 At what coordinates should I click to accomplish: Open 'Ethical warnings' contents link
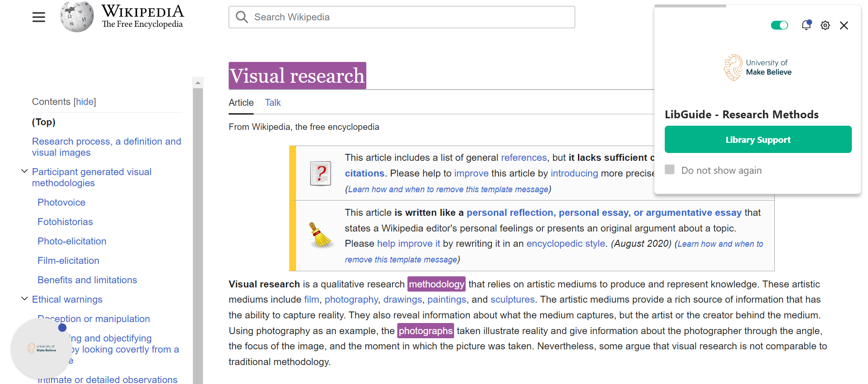pyautogui.click(x=67, y=299)
